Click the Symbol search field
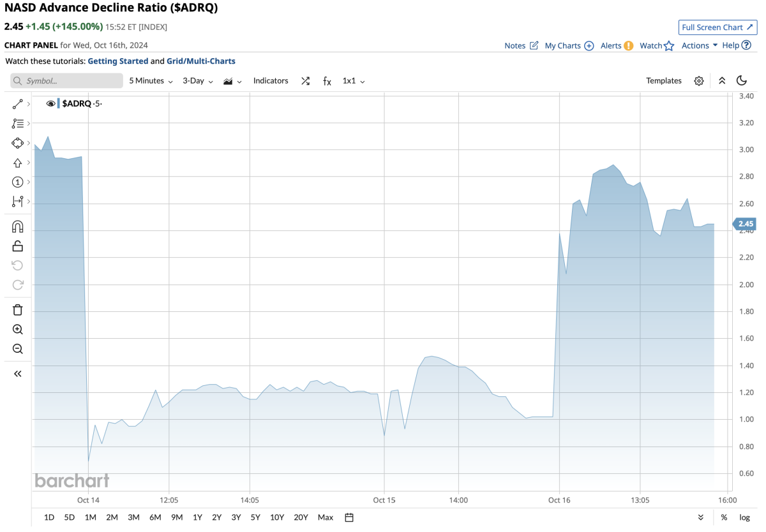Image resolution: width=766 pixels, height=532 pixels. (67, 81)
